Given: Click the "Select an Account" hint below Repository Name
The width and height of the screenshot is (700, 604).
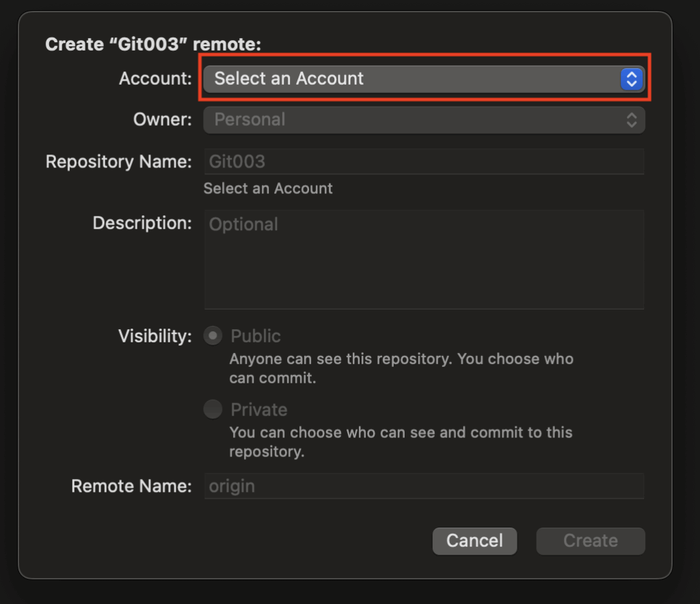Looking at the screenshot, I should click(x=268, y=189).
